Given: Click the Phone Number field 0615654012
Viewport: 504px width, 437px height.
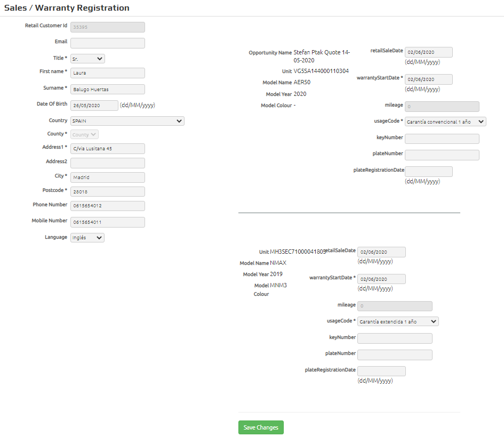Looking at the screenshot, I should click(108, 206).
